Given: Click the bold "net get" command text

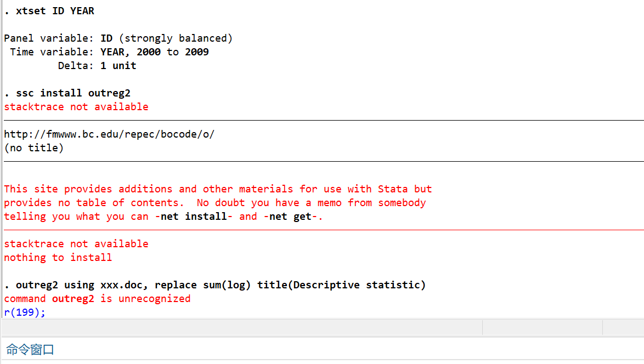Looking at the screenshot, I should 293,217.
